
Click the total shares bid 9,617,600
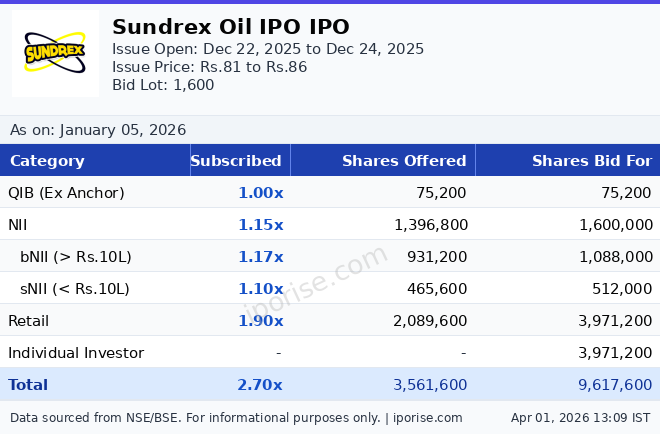(x=615, y=385)
